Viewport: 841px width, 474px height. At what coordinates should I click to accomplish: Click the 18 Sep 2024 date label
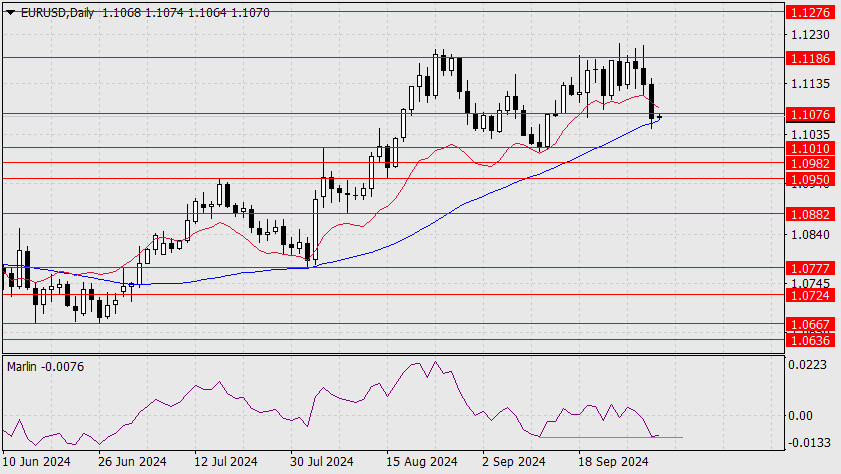[614, 462]
